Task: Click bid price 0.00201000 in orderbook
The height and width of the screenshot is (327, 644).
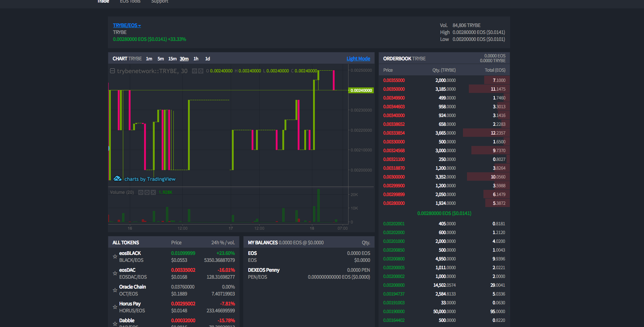Action: point(394,241)
